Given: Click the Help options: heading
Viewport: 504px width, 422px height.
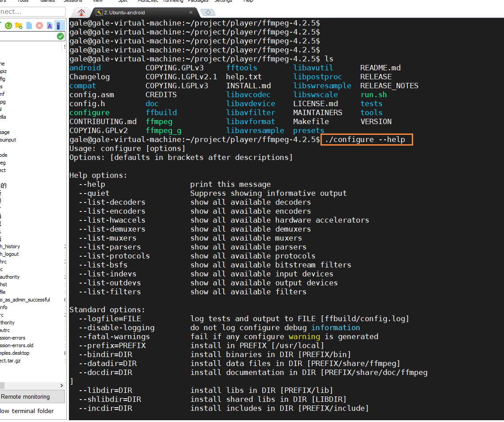Looking at the screenshot, I should coord(98,175).
